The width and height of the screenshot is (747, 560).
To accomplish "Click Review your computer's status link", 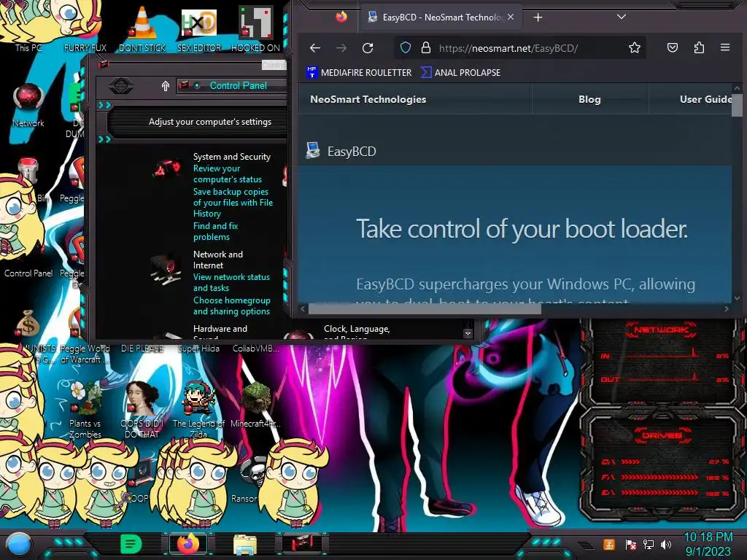I will click(228, 174).
